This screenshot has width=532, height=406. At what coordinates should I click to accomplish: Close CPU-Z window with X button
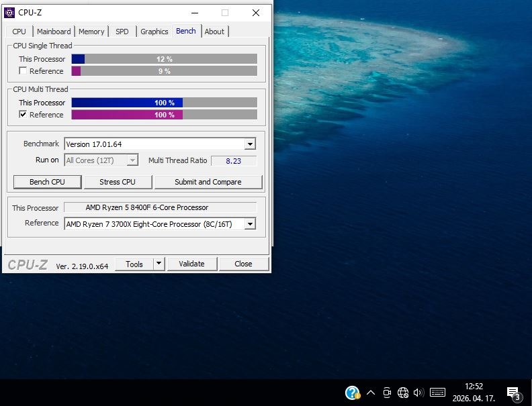click(x=256, y=13)
